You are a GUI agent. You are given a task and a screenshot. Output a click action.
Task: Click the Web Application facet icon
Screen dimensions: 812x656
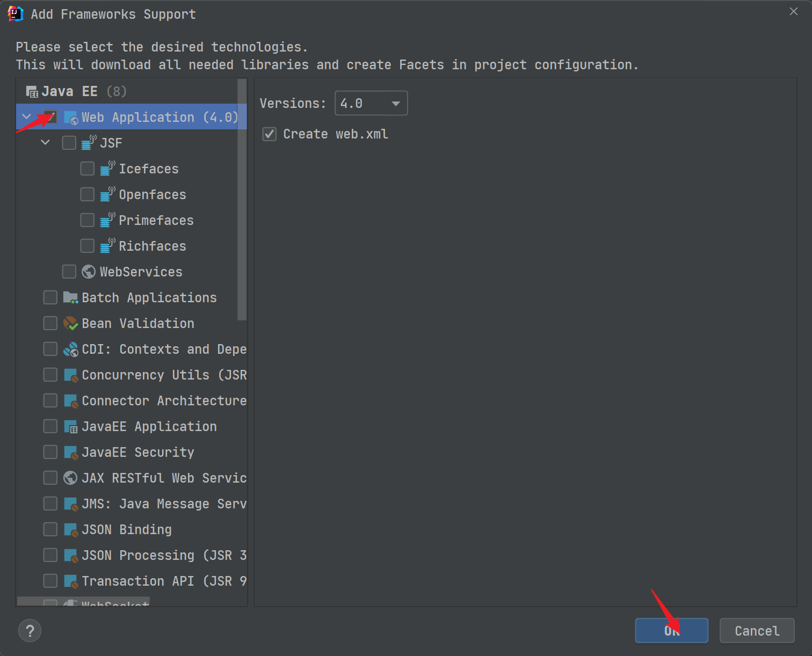coord(71,118)
